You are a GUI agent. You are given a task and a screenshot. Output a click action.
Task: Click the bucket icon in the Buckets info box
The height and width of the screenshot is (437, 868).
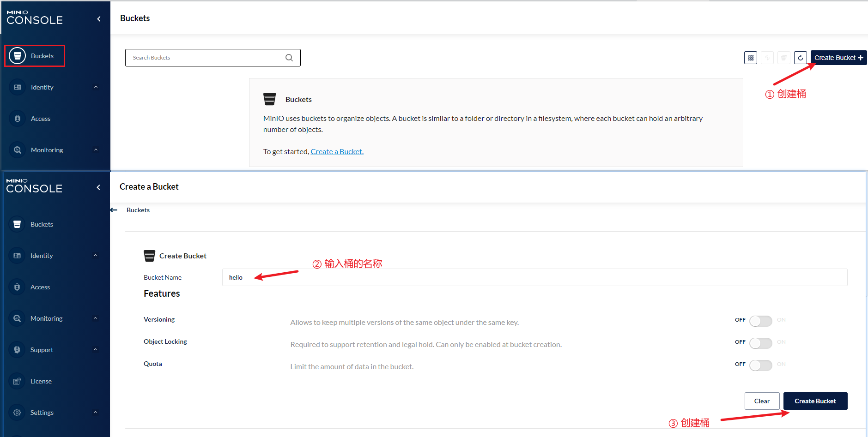(269, 99)
